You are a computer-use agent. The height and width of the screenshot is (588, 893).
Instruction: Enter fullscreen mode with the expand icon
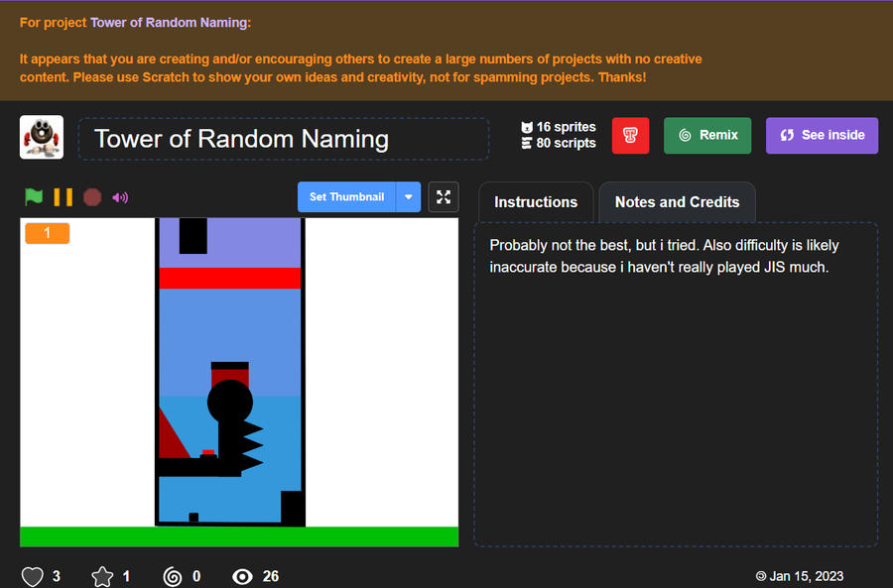(444, 197)
